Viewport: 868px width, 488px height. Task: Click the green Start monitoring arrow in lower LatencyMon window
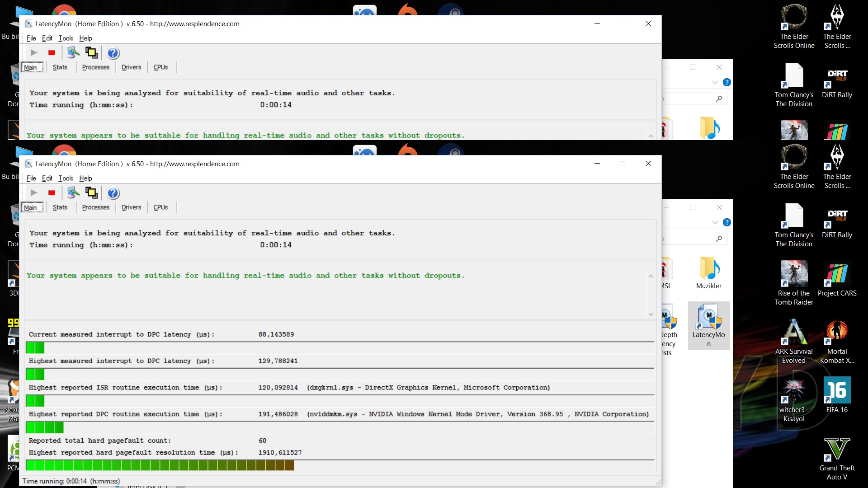tap(34, 193)
